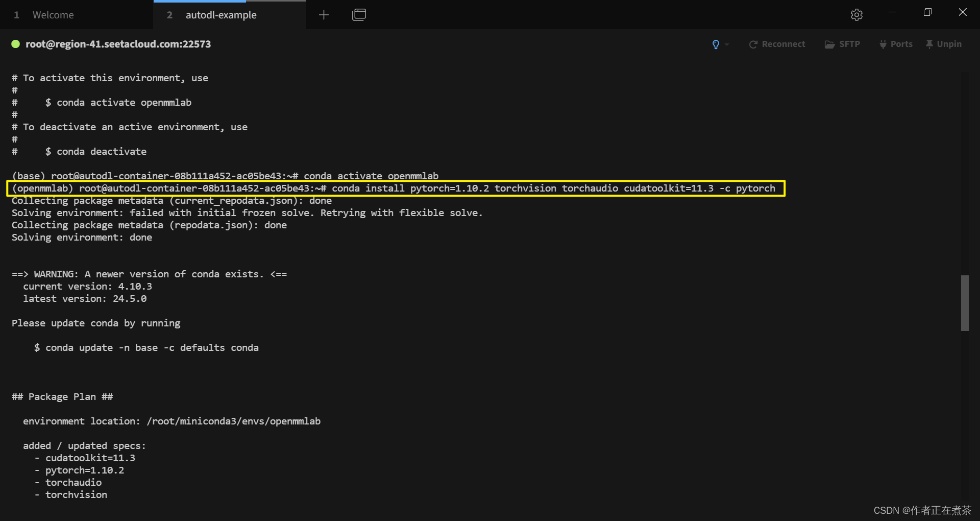This screenshot has width=980, height=521.
Task: Click the 'conda activate openmmlab' prompt line
Action: [225, 176]
